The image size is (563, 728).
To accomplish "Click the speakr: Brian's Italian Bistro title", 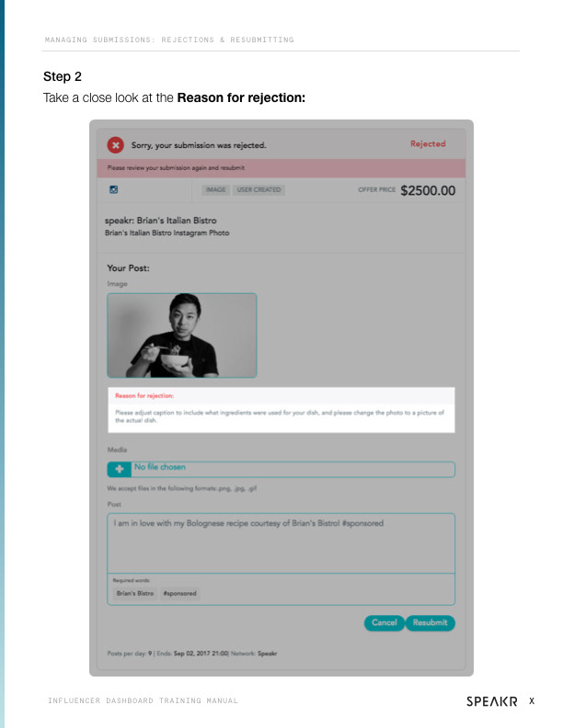I will (x=161, y=221).
